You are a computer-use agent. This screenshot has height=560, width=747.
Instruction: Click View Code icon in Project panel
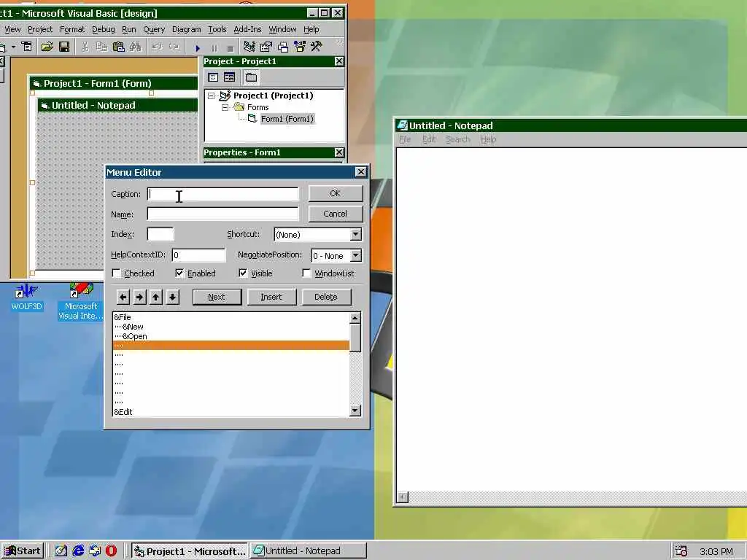point(213,77)
